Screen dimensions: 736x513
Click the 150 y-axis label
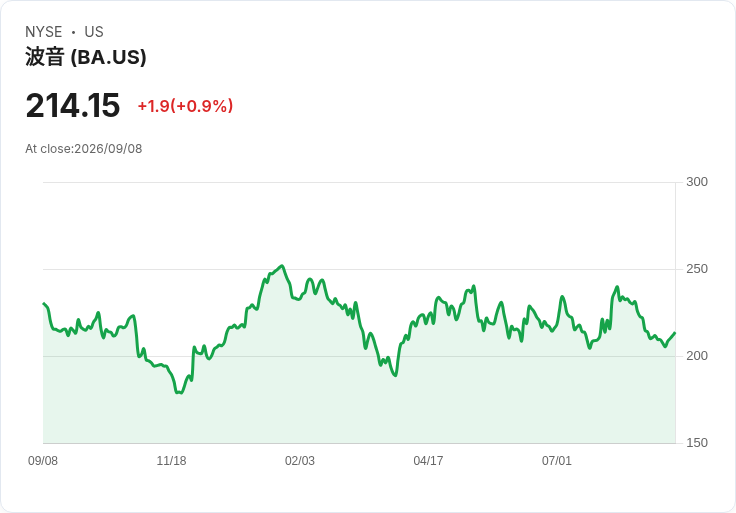(x=697, y=443)
